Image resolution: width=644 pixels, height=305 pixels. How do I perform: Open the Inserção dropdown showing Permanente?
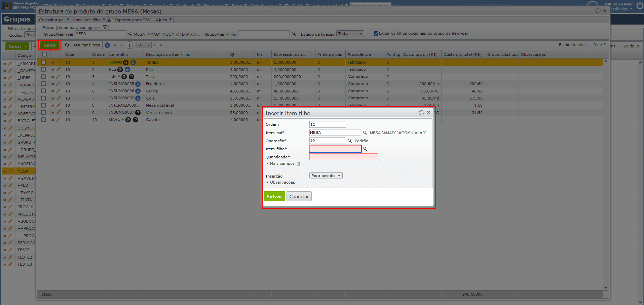[326, 176]
